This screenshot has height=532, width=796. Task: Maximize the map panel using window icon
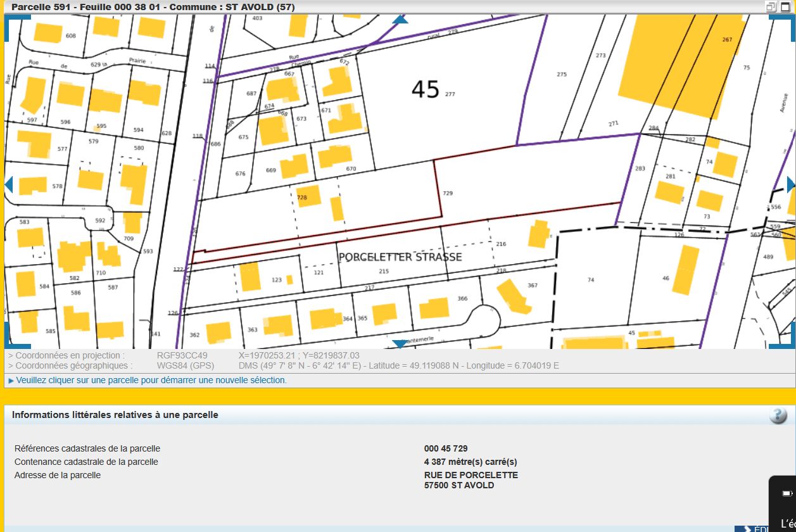[785, 7]
